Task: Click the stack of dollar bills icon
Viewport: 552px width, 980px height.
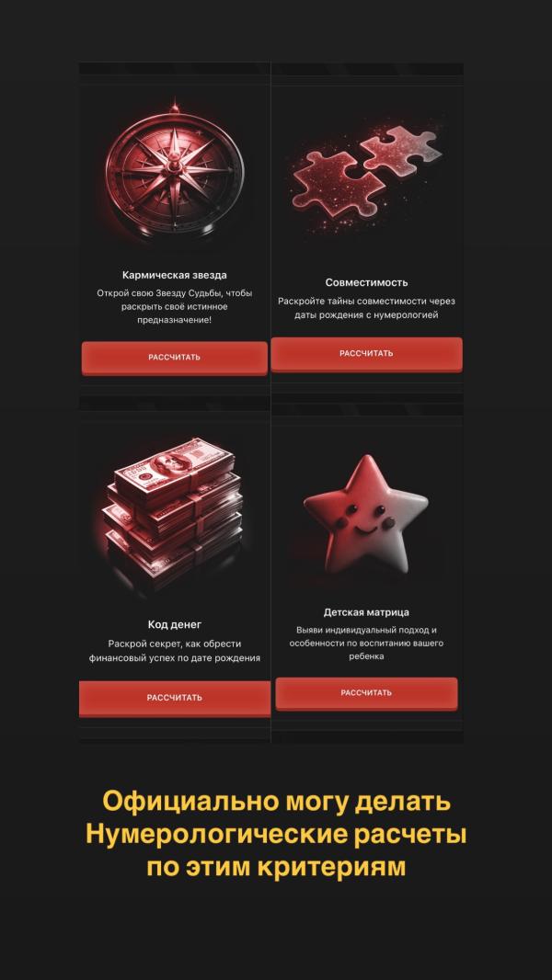Action: (x=175, y=511)
